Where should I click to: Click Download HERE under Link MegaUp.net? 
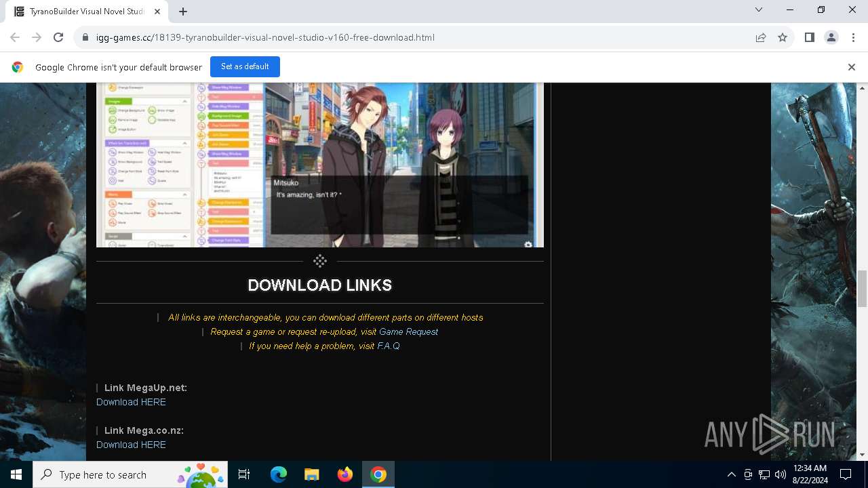click(x=131, y=402)
